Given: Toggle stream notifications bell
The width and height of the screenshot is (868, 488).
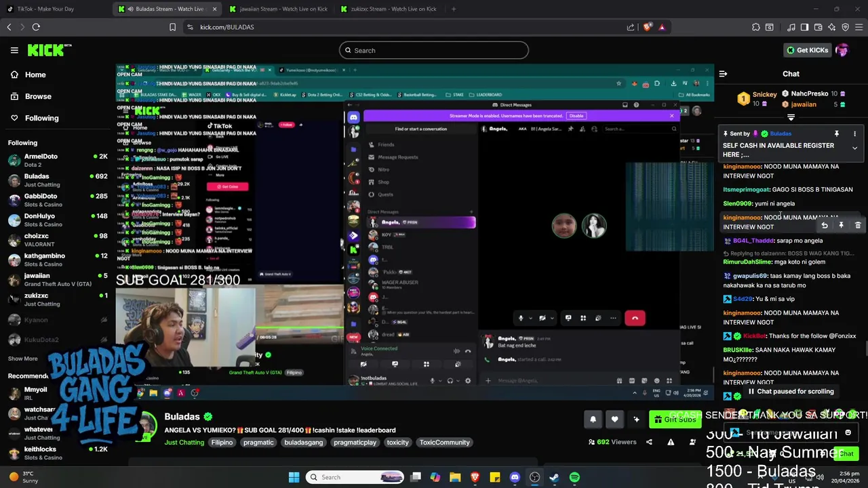Looking at the screenshot, I should 593,420.
